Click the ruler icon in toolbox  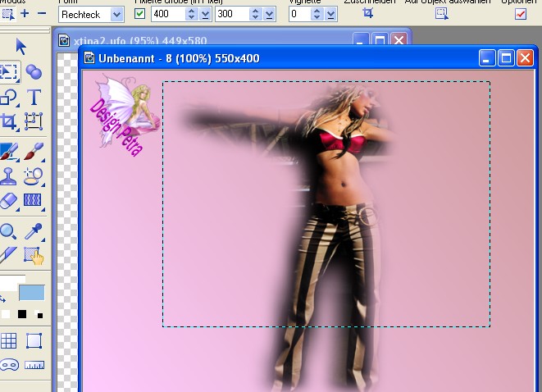(x=34, y=365)
